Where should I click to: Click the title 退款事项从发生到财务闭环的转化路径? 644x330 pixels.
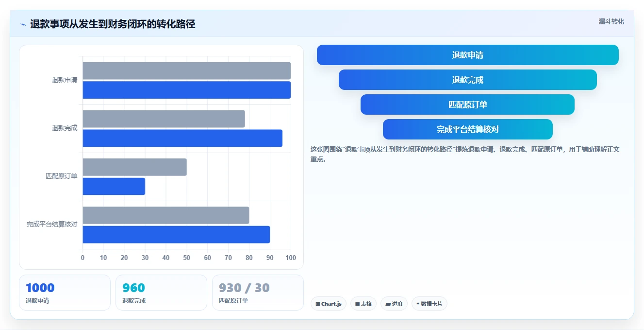[113, 24]
